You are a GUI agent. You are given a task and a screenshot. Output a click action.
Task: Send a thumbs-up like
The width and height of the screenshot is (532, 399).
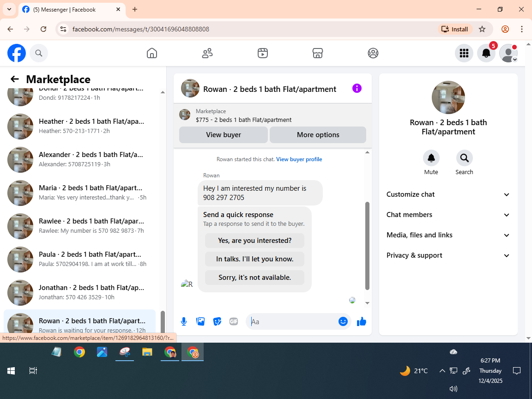click(362, 321)
